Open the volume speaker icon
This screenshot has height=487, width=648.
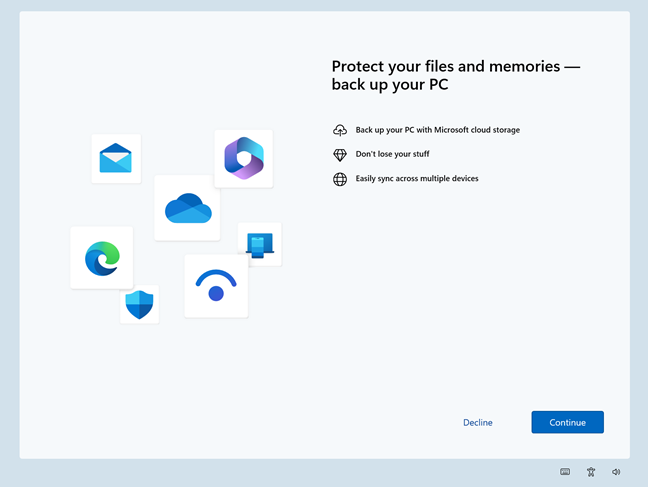(x=616, y=472)
